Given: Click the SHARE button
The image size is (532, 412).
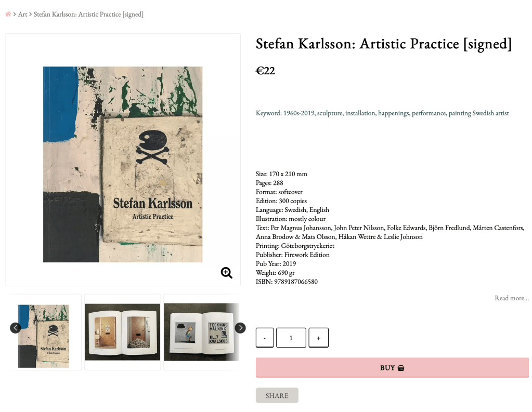Looking at the screenshot, I should click(277, 395).
